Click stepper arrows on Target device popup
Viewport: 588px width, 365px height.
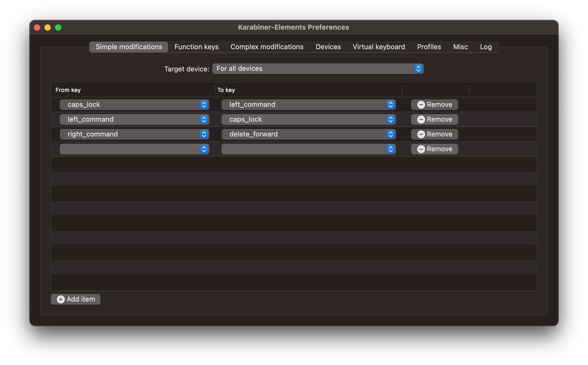pos(418,69)
